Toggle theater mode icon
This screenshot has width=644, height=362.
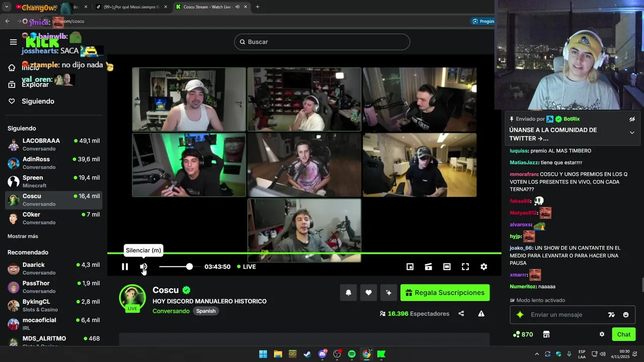click(447, 267)
